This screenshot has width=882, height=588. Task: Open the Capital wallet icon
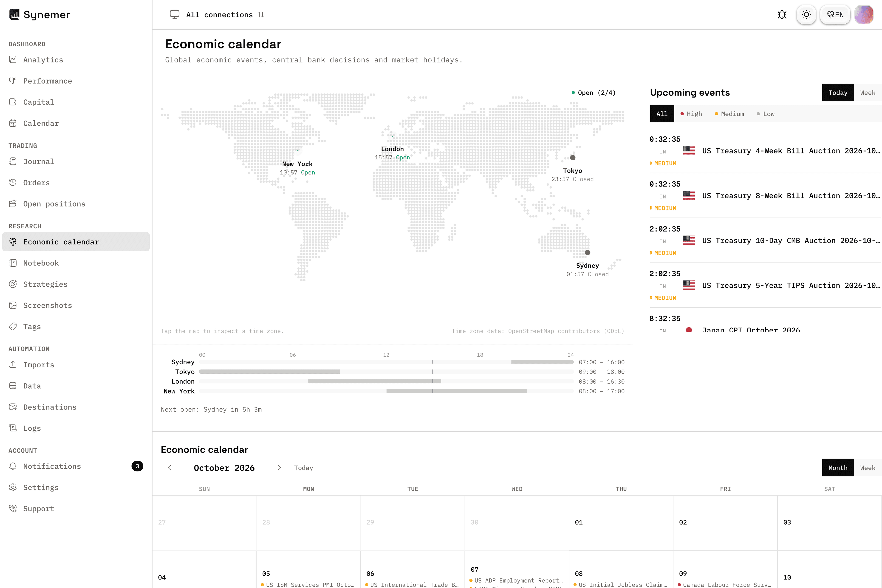pos(13,102)
